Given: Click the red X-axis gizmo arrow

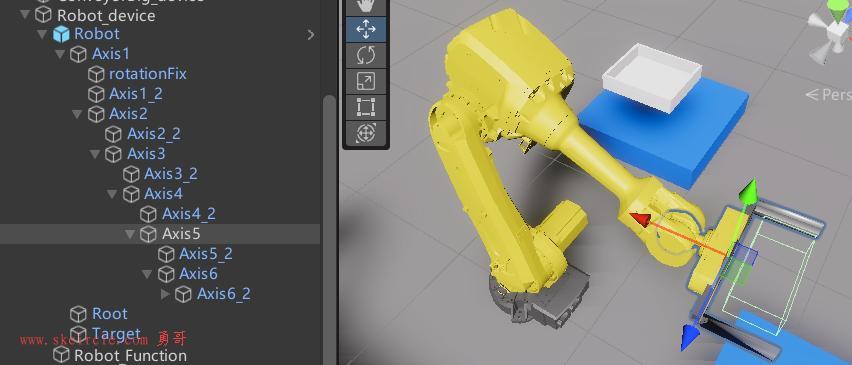Looking at the screenshot, I should pyautogui.click(x=640, y=220).
